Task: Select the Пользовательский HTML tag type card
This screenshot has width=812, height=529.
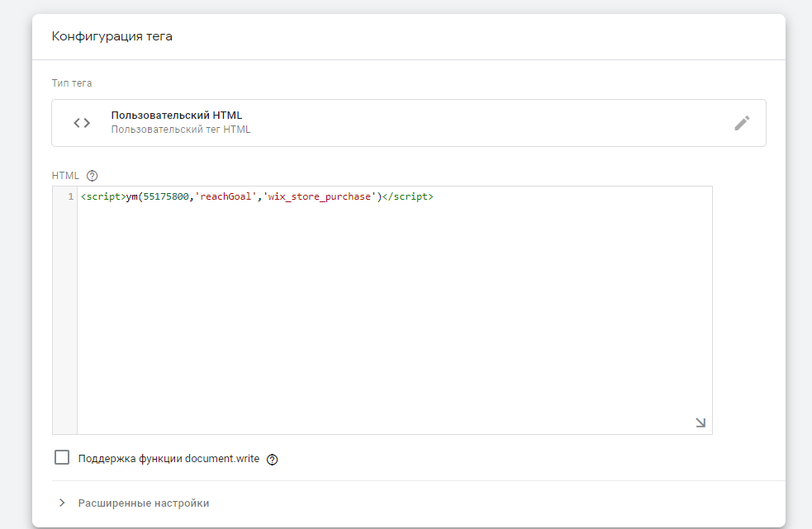Action: [x=409, y=123]
